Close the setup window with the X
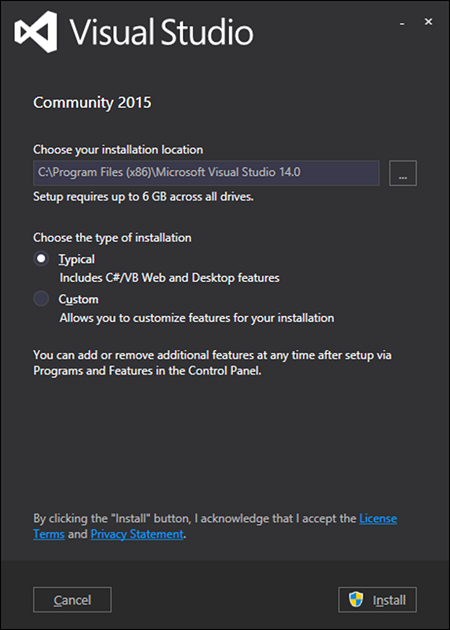 pos(428,22)
